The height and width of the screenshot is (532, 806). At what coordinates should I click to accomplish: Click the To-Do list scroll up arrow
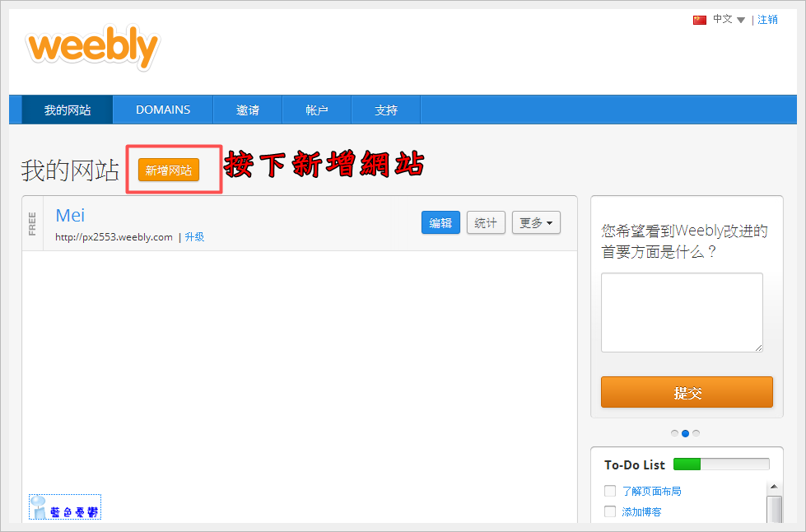pyautogui.click(x=774, y=487)
